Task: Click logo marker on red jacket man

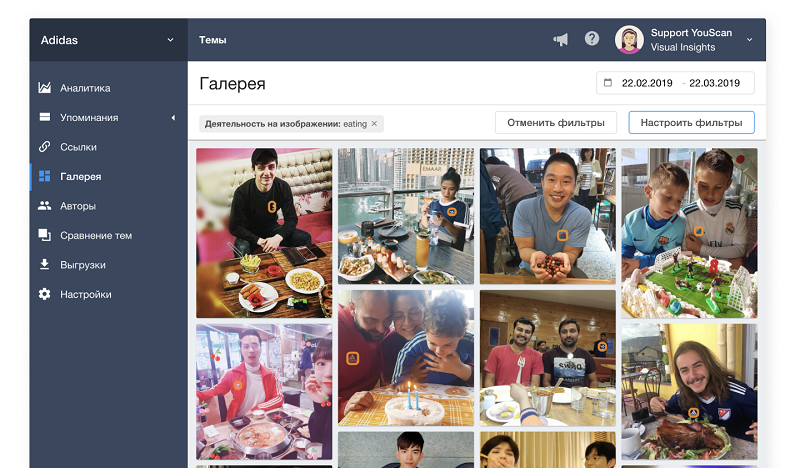Action: 237,385
